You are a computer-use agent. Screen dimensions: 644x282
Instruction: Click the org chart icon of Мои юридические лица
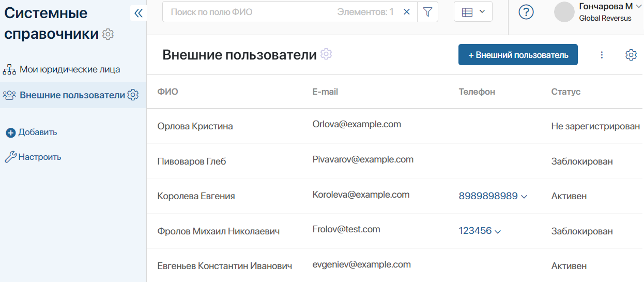[x=10, y=69]
